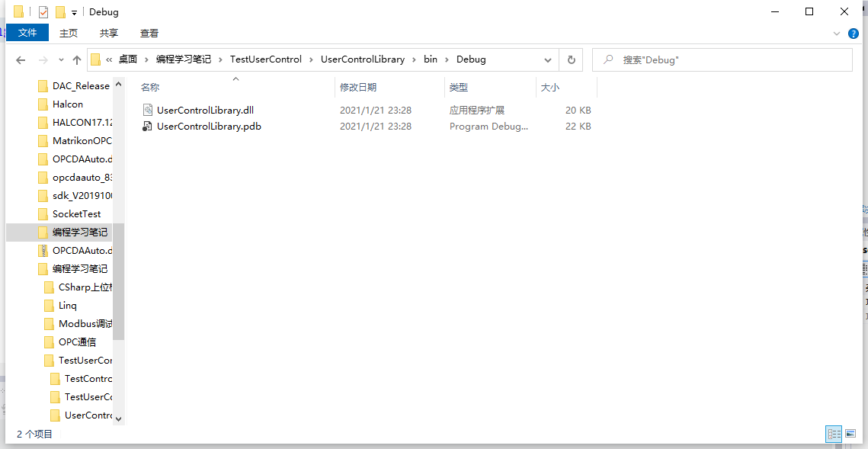Navigate to UserControlLibrary in address bar
The width and height of the screenshot is (868, 449).
pyautogui.click(x=363, y=59)
